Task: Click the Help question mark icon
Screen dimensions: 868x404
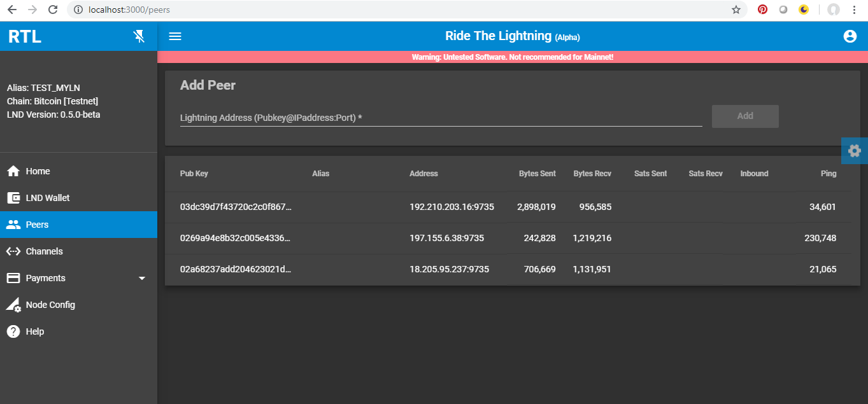Action: coord(13,331)
